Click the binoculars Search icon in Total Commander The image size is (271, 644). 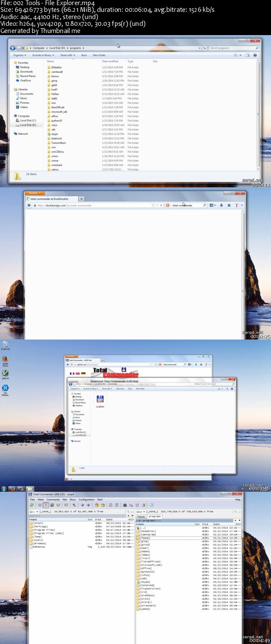pyautogui.click(x=125, y=505)
